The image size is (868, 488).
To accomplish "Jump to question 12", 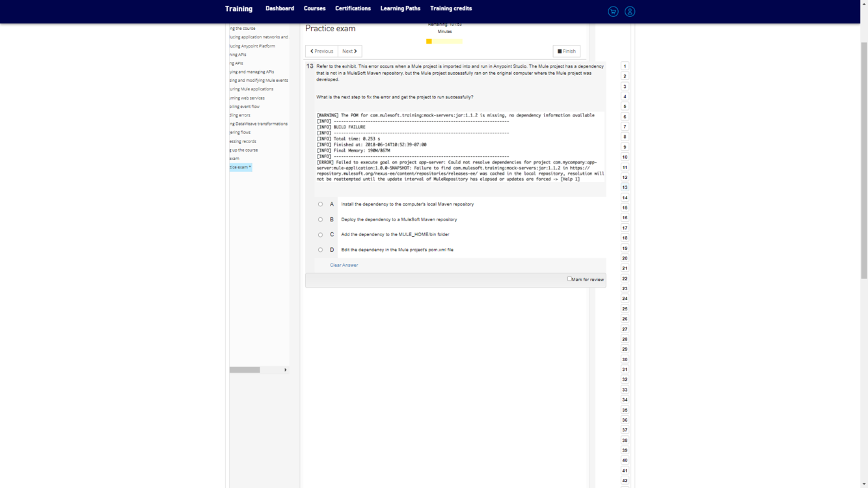I will tap(625, 177).
